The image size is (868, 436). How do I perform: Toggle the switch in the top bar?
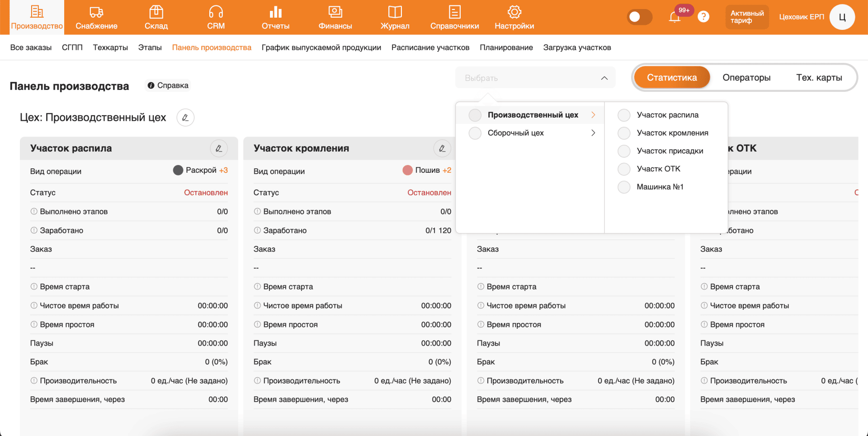coord(639,17)
